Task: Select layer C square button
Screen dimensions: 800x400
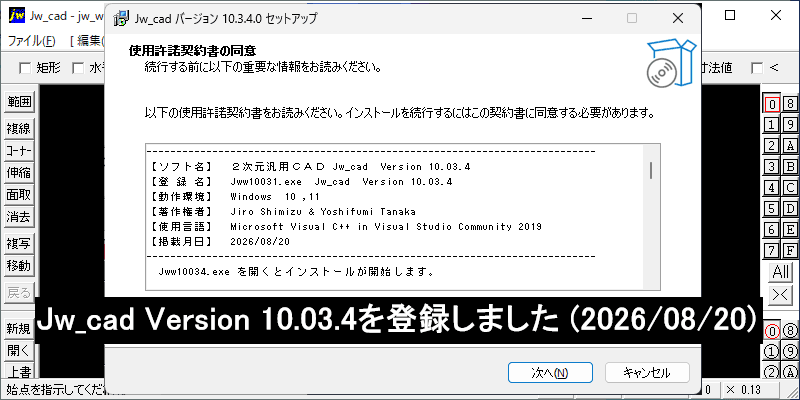Action: point(790,188)
